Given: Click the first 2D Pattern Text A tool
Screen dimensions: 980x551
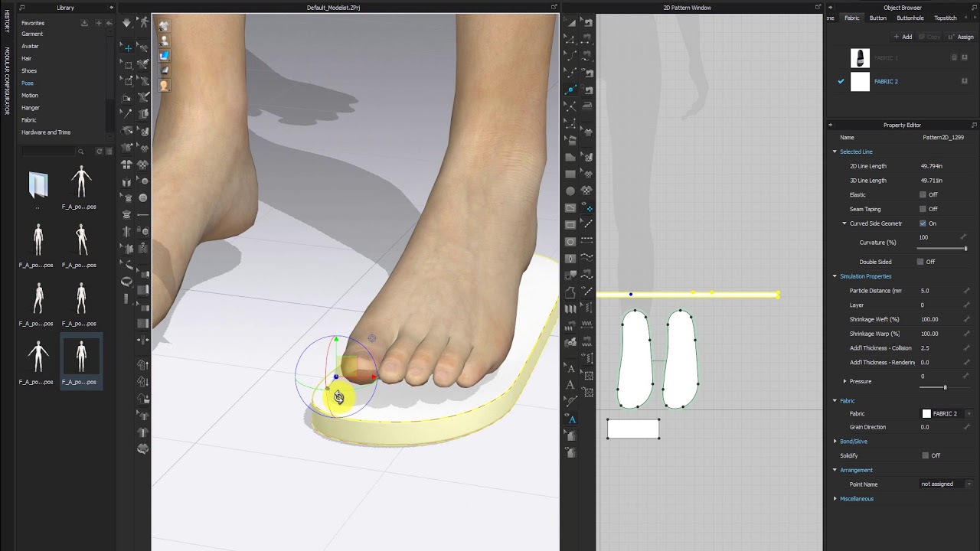Looking at the screenshot, I should (x=570, y=368).
